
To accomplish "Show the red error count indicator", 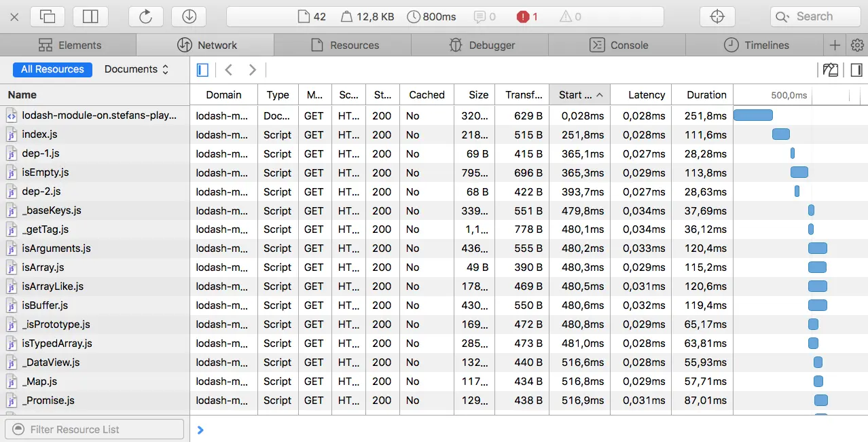I will click(527, 16).
